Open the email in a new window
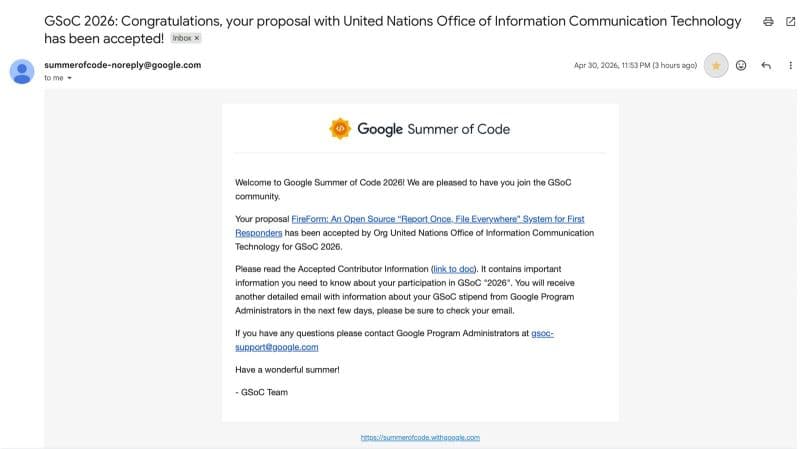 [790, 21]
